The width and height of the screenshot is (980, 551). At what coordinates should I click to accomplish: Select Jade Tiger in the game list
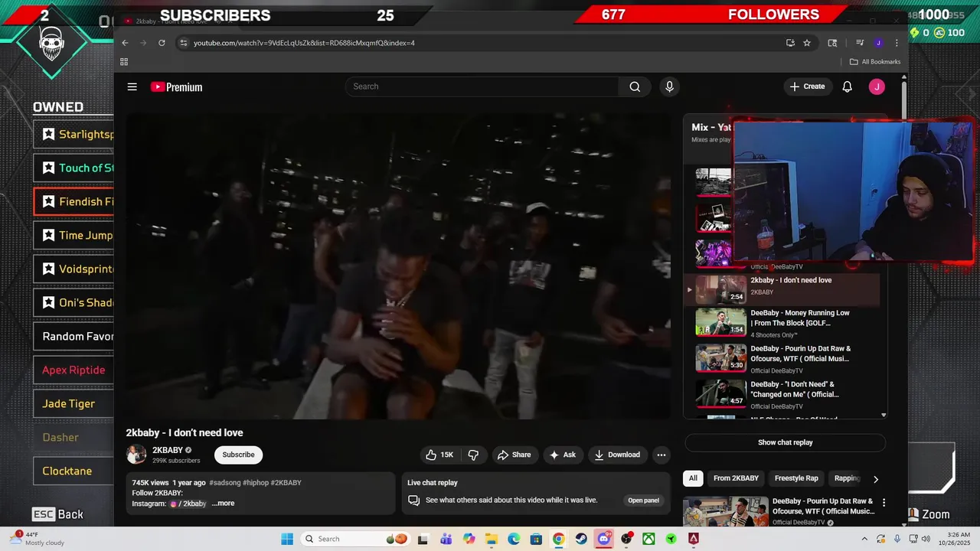[73, 404]
